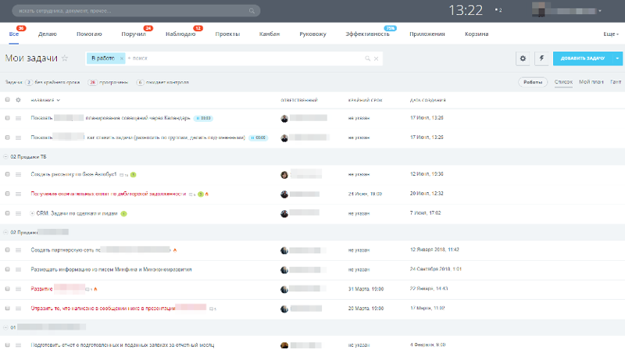Open row menu for дебиторской задолженности task
The width and height of the screenshot is (625, 364).
tap(18, 194)
